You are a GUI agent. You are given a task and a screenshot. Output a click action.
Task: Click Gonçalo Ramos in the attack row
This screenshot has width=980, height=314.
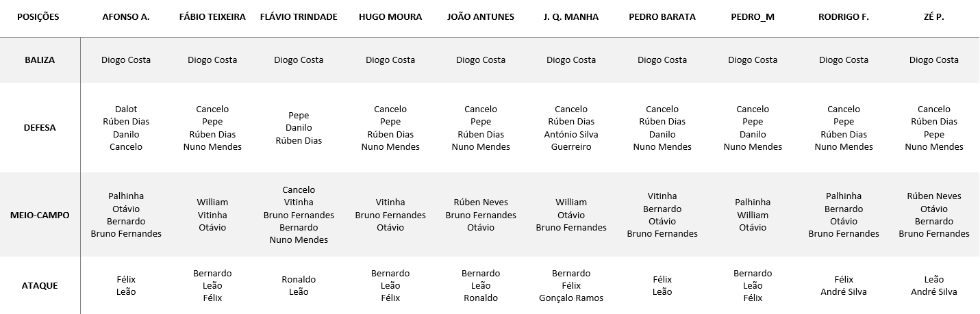571,298
